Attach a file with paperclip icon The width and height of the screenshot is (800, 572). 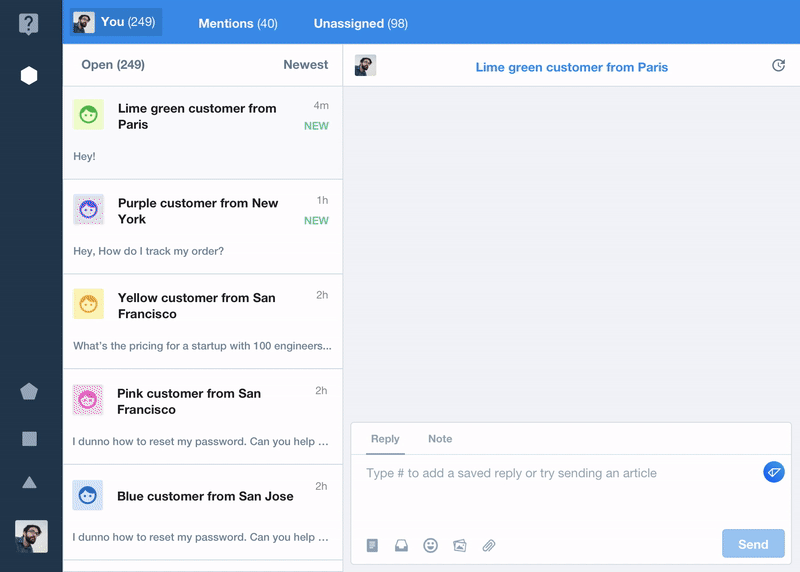point(489,545)
